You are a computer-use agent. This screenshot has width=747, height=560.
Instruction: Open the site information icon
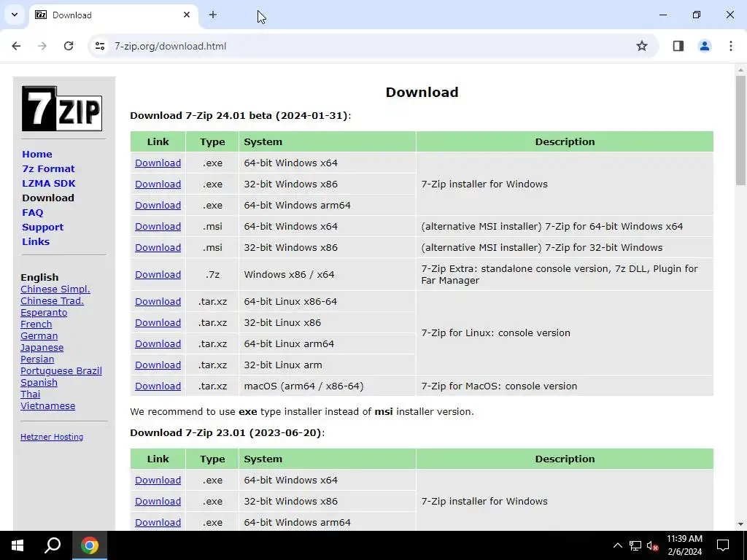(x=100, y=46)
